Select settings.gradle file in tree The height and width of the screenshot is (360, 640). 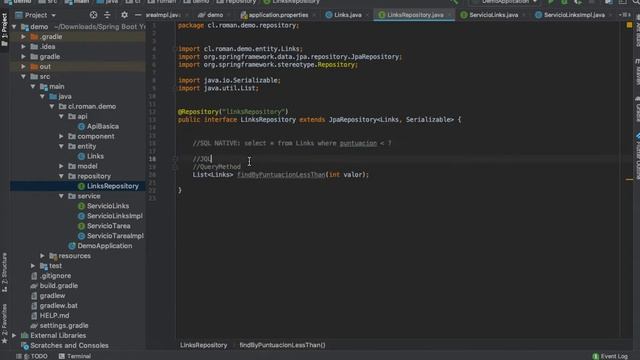tap(60, 326)
